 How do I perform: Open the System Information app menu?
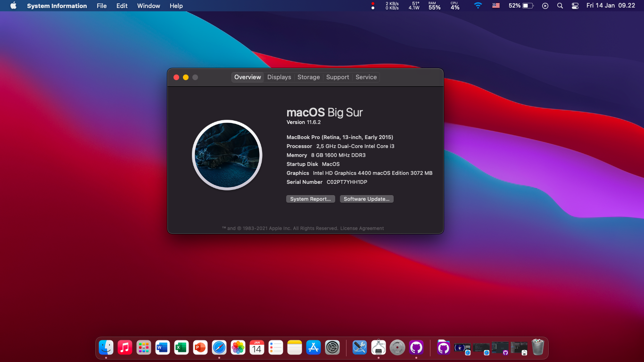[57, 6]
